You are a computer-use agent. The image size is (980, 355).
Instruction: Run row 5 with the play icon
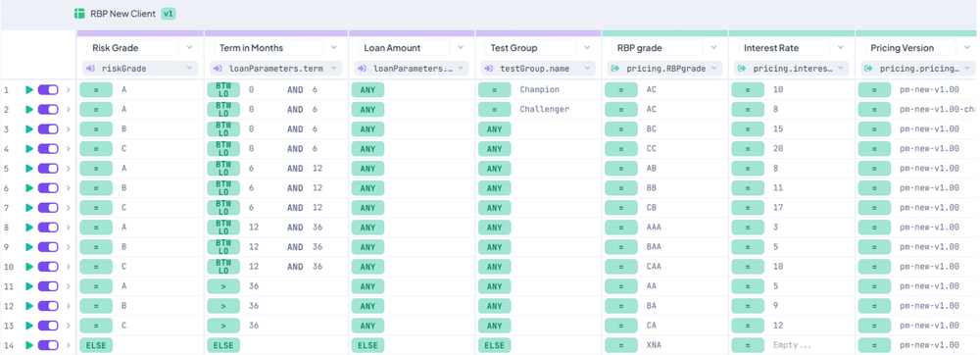(29, 169)
